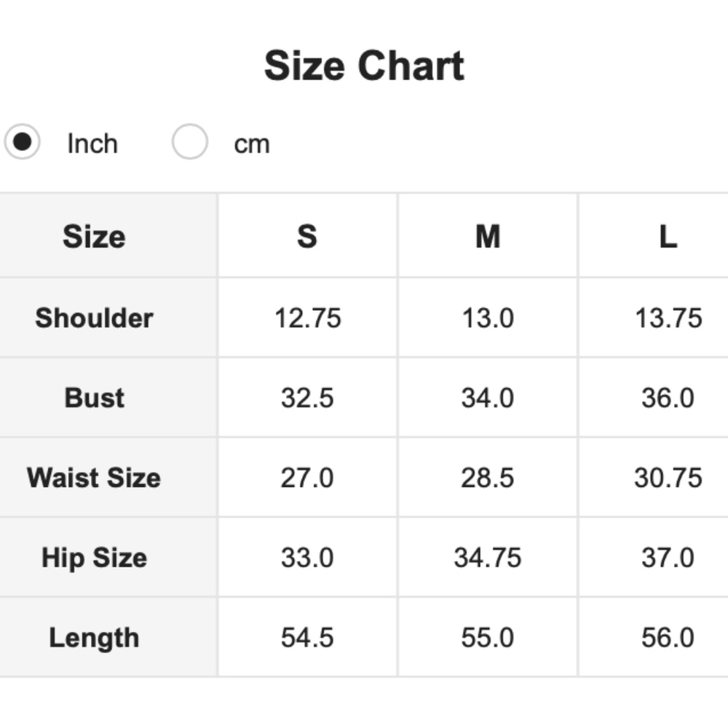This screenshot has width=728, height=728.
Task: Click the Size Chart heading
Action: [x=364, y=66]
